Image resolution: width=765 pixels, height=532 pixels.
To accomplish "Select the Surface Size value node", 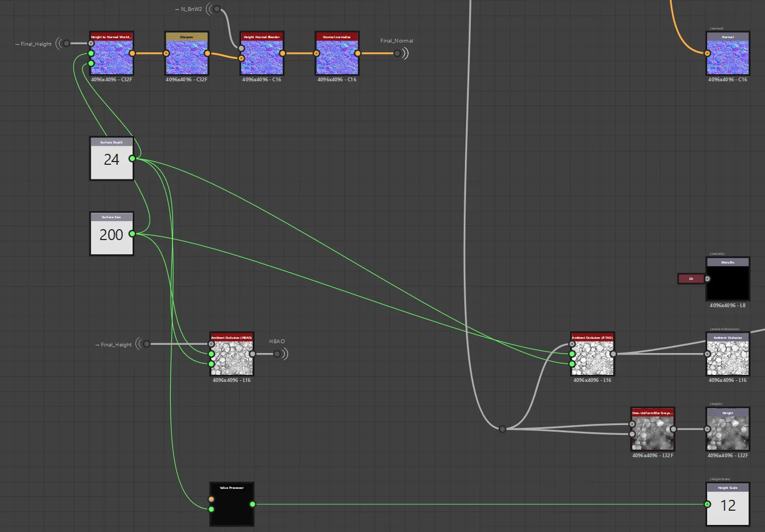I will click(x=111, y=234).
